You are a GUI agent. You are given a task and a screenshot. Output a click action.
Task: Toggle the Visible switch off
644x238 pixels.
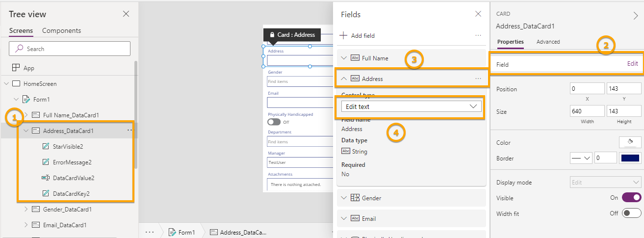point(631,197)
